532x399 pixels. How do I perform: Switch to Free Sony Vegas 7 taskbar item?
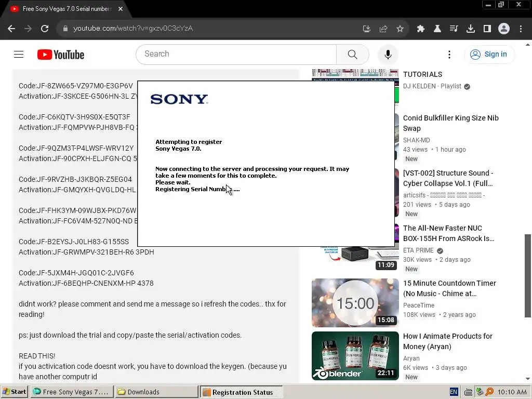point(71,392)
